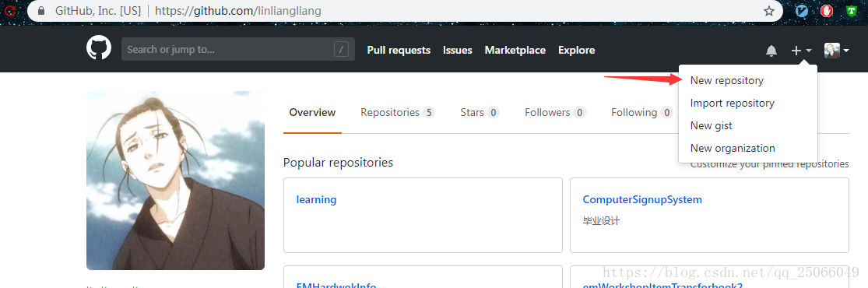This screenshot has width=868, height=288.
Task: Open the ComputerSignupSystem repository link
Action: point(642,199)
